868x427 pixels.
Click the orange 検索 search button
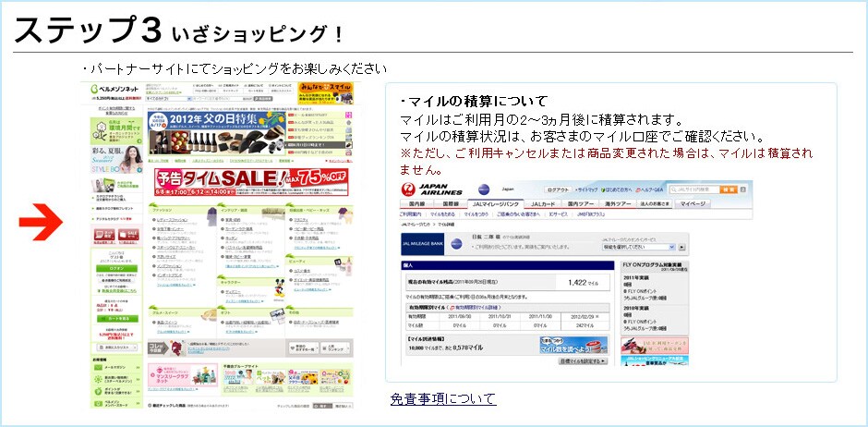(729, 189)
